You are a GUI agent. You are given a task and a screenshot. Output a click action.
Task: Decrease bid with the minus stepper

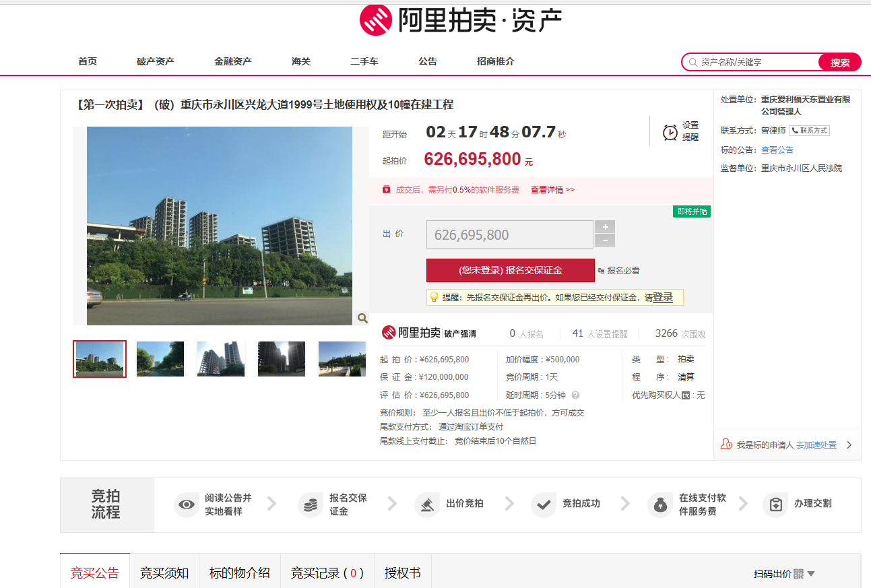point(605,241)
